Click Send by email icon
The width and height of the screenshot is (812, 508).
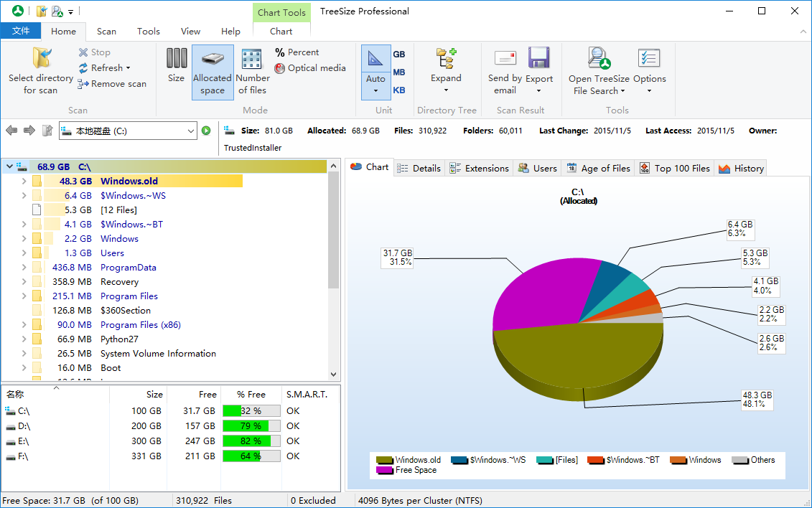coord(505,59)
